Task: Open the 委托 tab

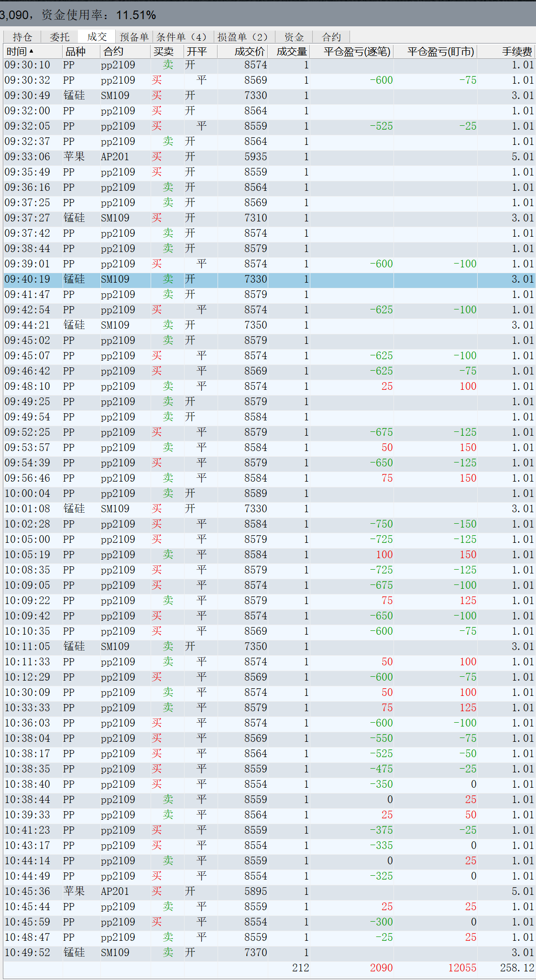Action: click(59, 37)
